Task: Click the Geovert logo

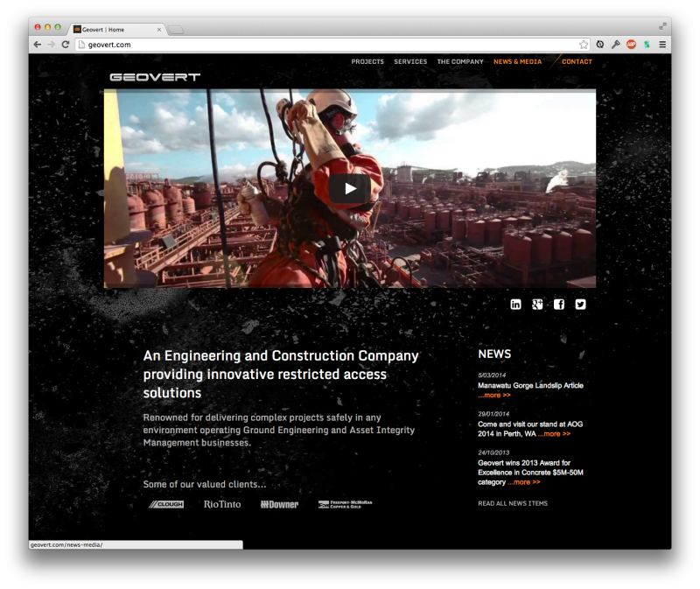Action: pos(155,77)
